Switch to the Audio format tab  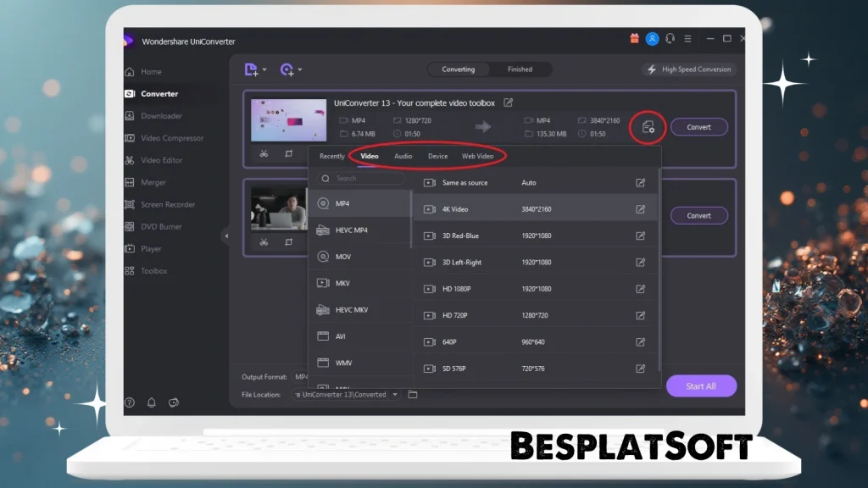403,156
